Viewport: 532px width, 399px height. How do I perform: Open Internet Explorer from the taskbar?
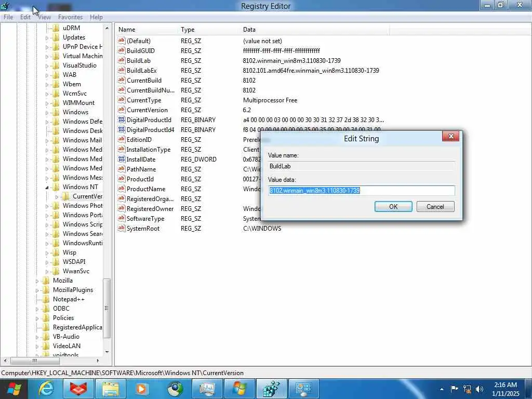click(46, 389)
